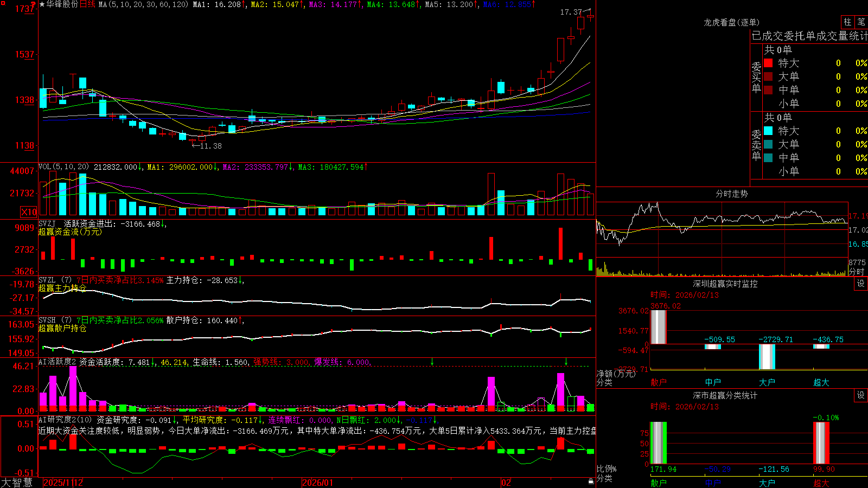Click the 2026/01 date marker on timeline

[x=317, y=483]
